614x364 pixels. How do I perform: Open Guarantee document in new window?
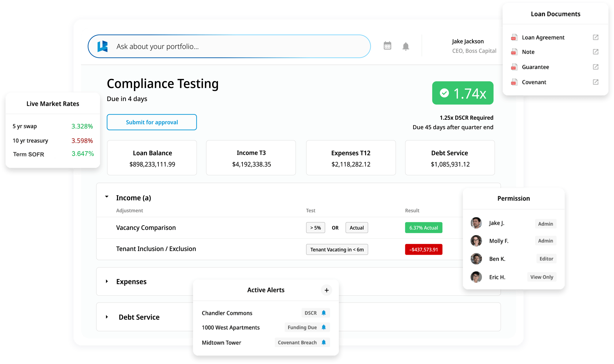point(595,67)
